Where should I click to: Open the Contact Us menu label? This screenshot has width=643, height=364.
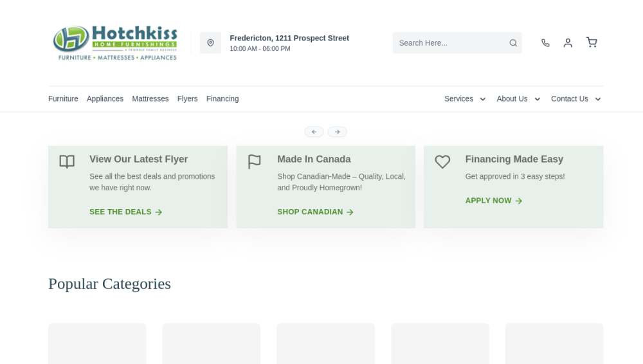pyautogui.click(x=569, y=98)
